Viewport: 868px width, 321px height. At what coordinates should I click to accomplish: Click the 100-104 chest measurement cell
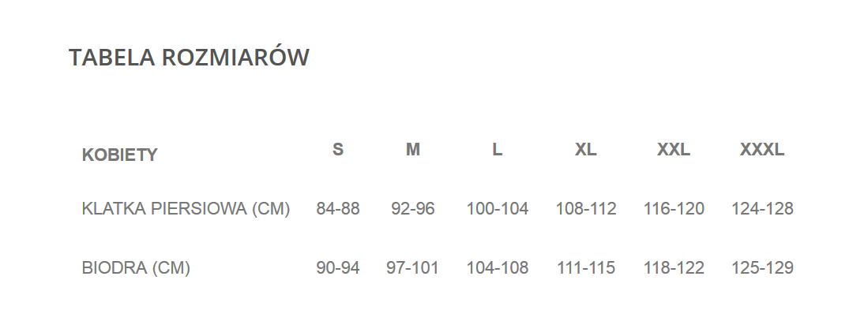(498, 209)
